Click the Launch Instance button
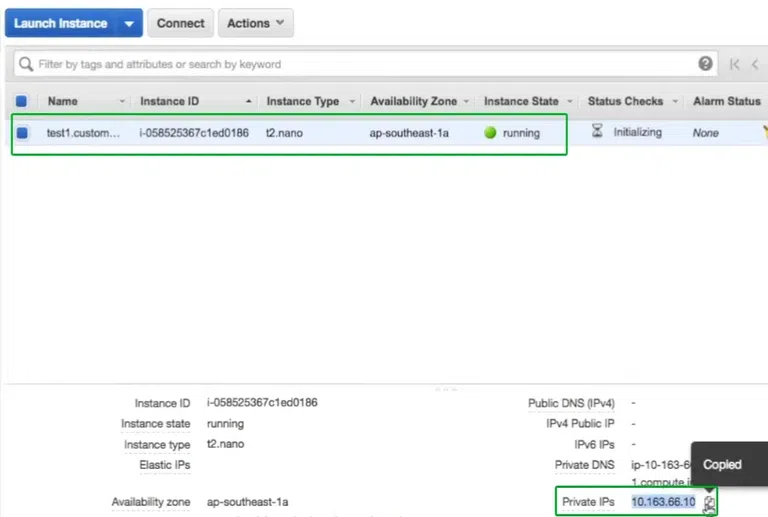 click(60, 23)
